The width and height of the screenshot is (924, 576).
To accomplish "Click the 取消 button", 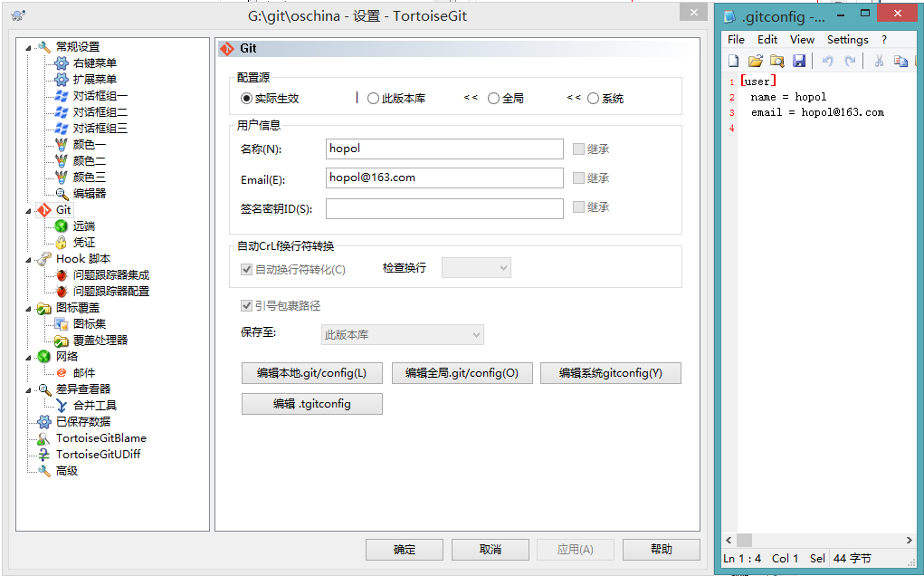I will click(x=491, y=550).
